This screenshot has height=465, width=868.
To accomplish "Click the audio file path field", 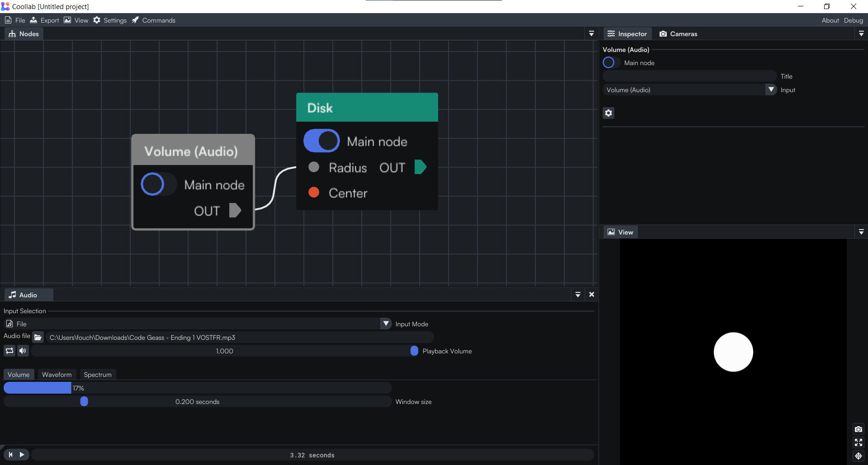I will [240, 338].
